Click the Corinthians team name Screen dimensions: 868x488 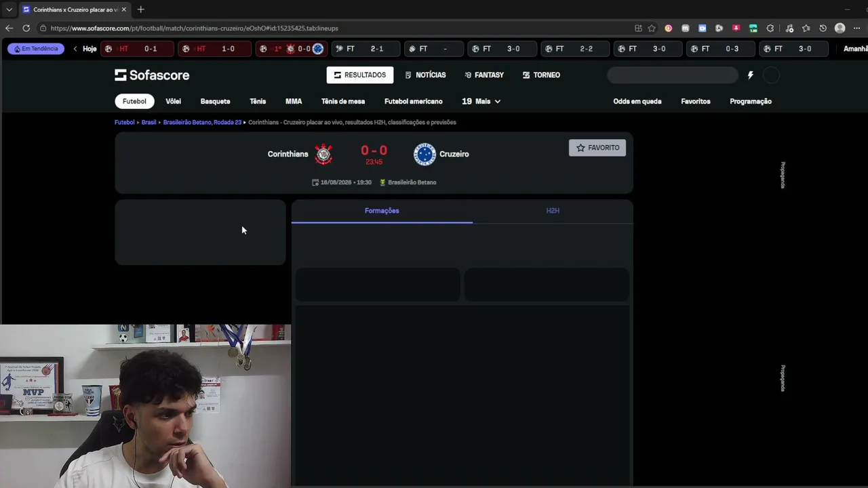click(x=288, y=154)
